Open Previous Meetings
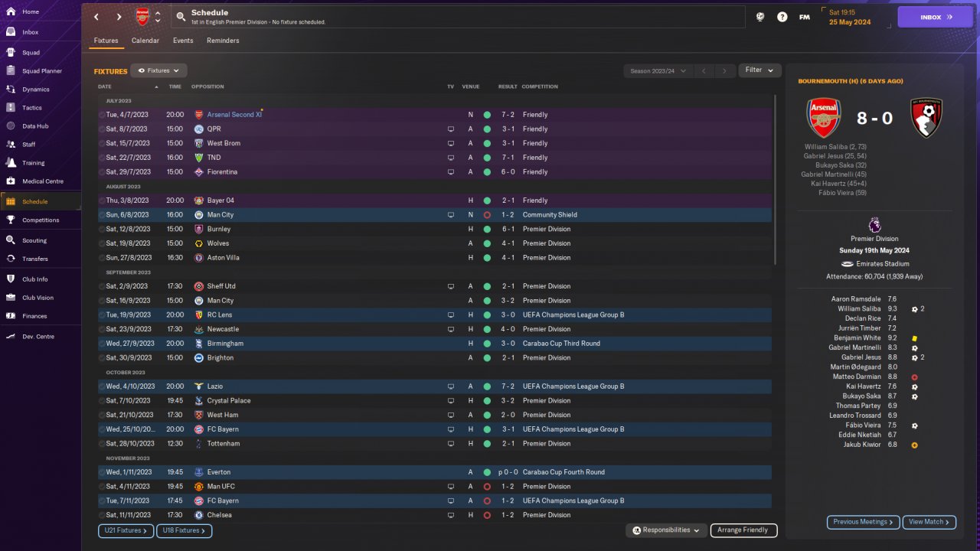 coord(863,522)
